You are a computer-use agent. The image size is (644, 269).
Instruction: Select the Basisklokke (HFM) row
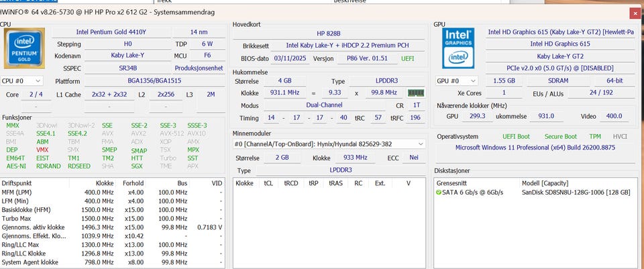113,210
